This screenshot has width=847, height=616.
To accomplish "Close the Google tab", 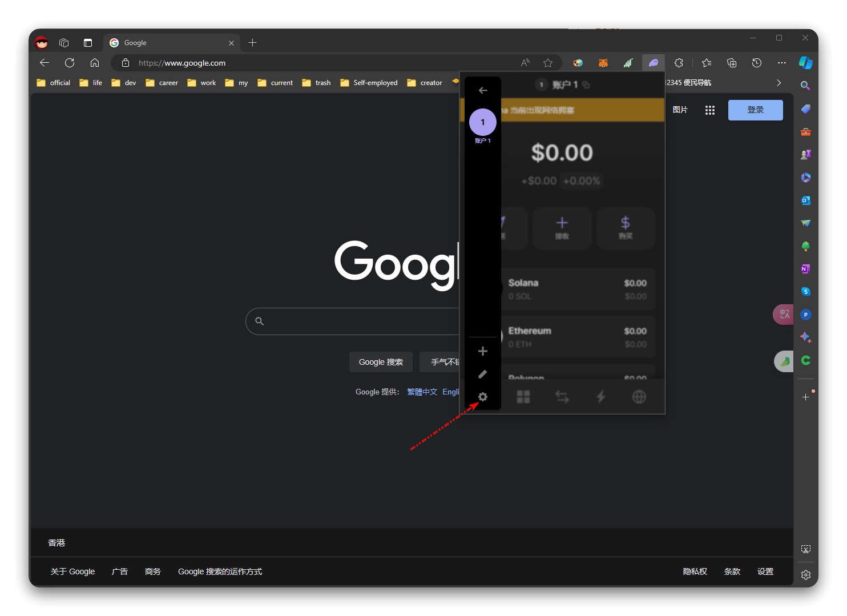I will click(231, 43).
